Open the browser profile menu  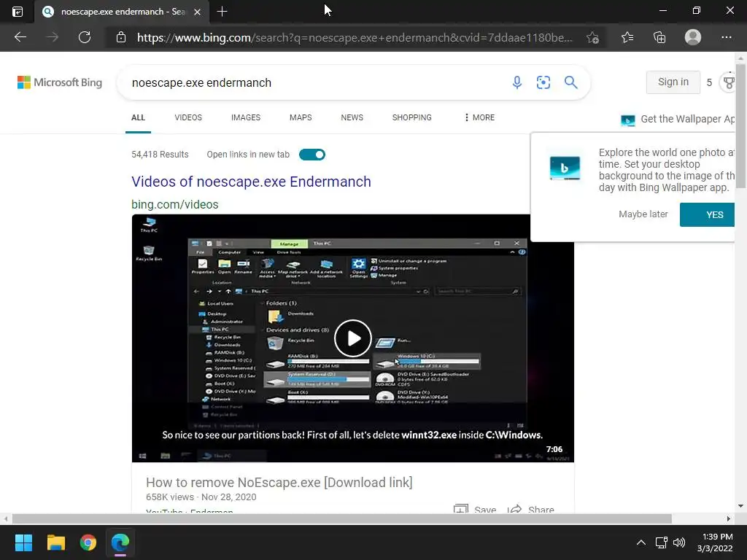(x=693, y=37)
